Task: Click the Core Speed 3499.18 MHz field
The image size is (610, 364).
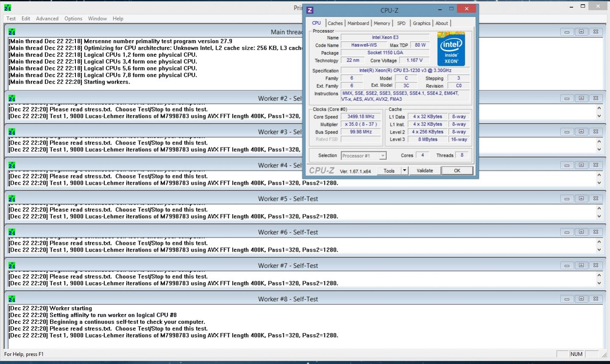Action: pos(361,117)
